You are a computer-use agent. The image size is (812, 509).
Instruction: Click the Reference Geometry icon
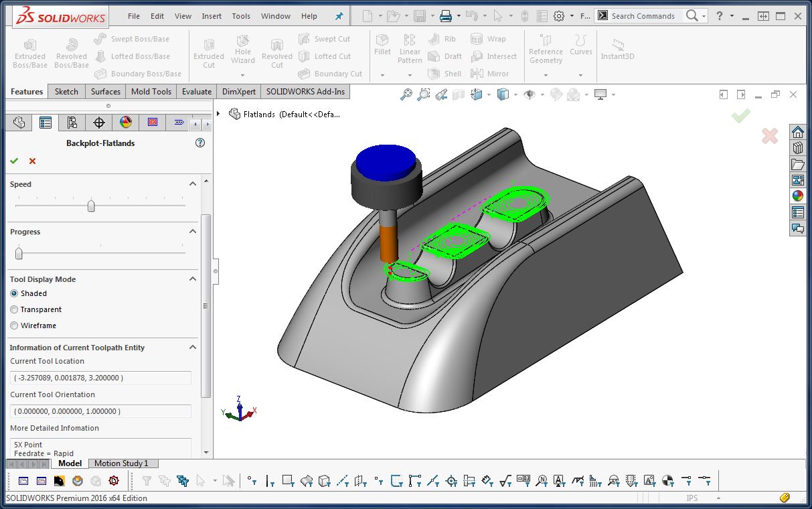(546, 48)
